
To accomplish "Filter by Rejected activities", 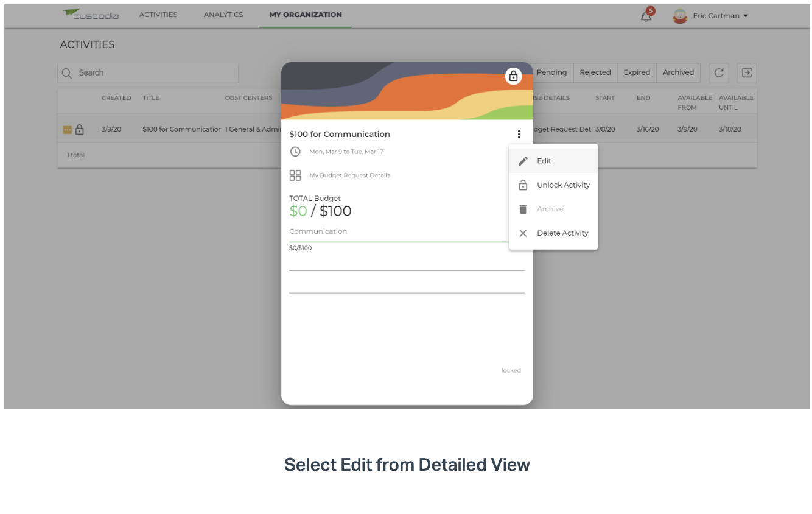I will click(x=595, y=72).
